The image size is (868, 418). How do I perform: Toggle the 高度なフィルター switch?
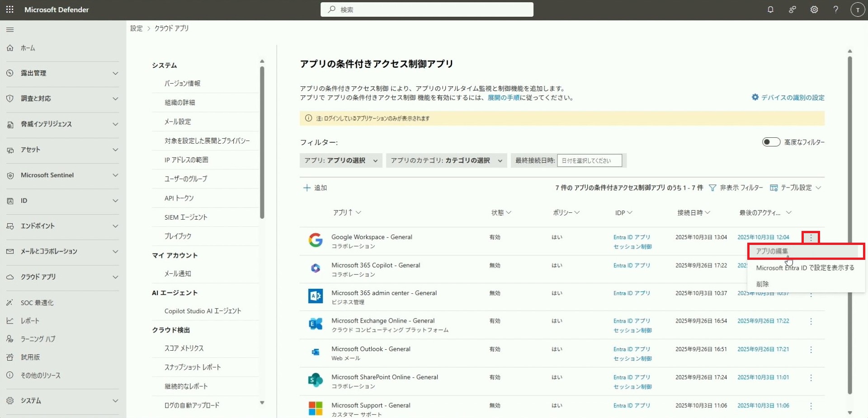click(771, 142)
